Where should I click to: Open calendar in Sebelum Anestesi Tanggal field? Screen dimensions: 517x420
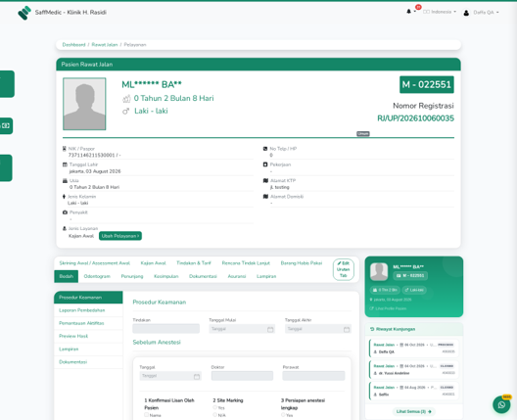coord(197,376)
